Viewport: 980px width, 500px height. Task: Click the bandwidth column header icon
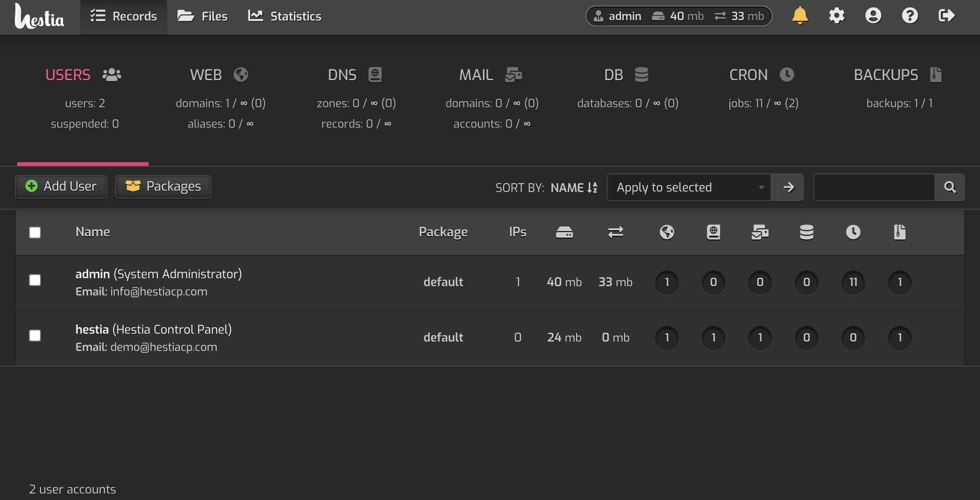[x=615, y=232]
